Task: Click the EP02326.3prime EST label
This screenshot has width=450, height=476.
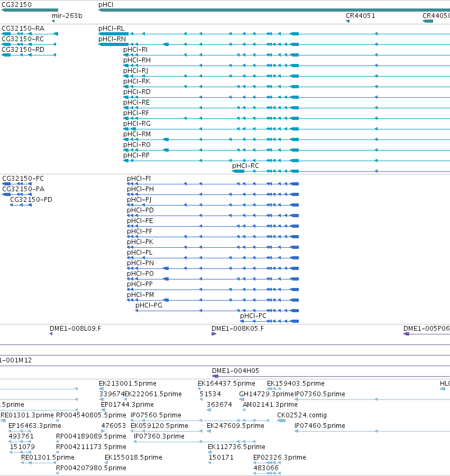Action: (280, 458)
